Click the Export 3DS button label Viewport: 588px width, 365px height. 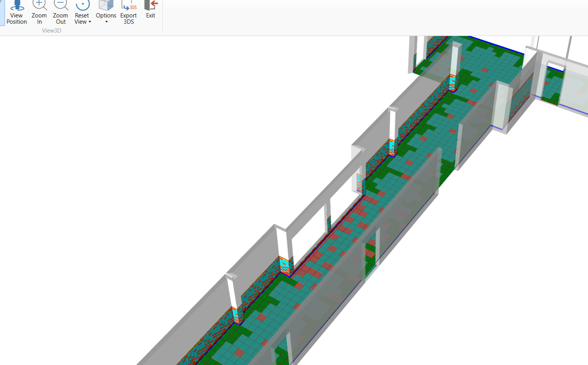[x=128, y=19]
